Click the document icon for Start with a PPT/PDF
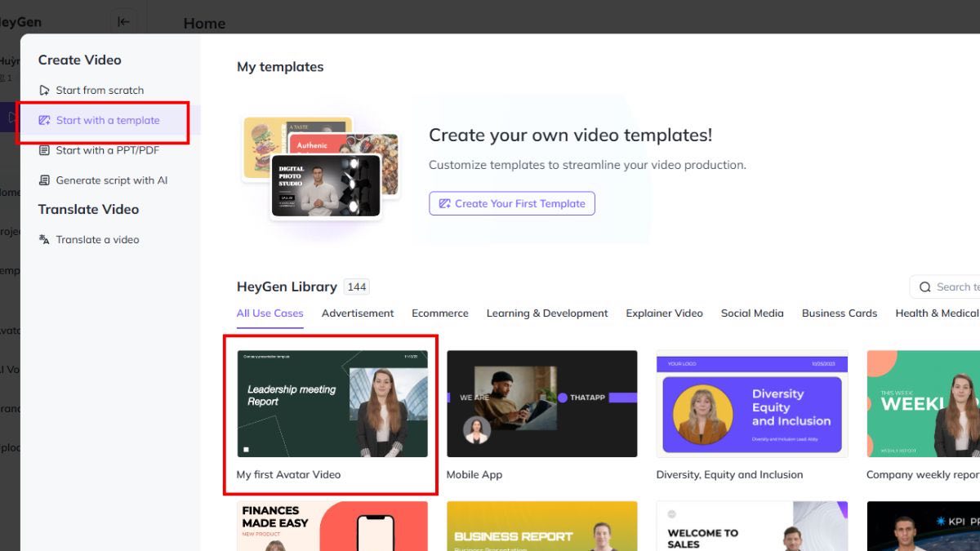 click(45, 149)
